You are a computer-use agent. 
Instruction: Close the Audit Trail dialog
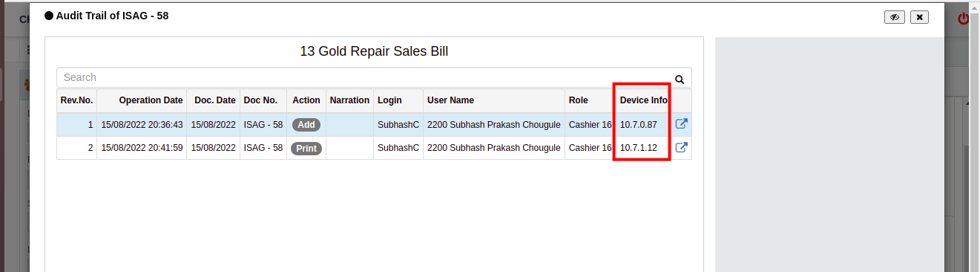point(920,17)
